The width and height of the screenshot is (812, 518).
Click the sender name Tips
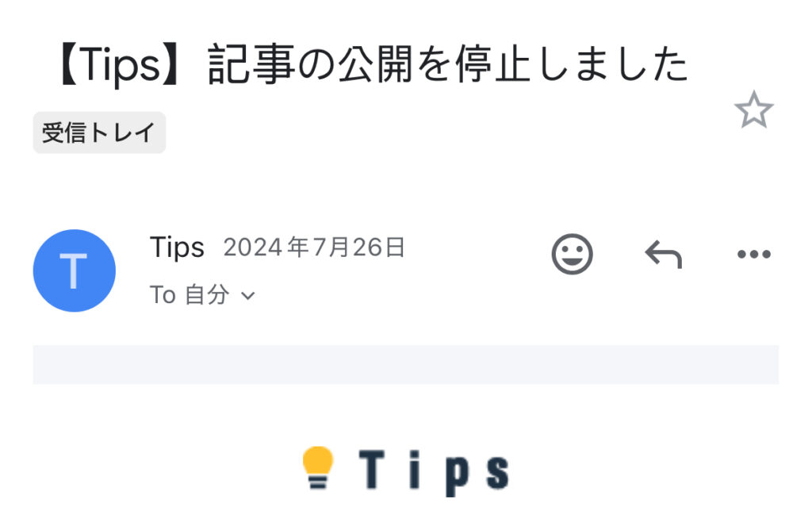tap(177, 247)
